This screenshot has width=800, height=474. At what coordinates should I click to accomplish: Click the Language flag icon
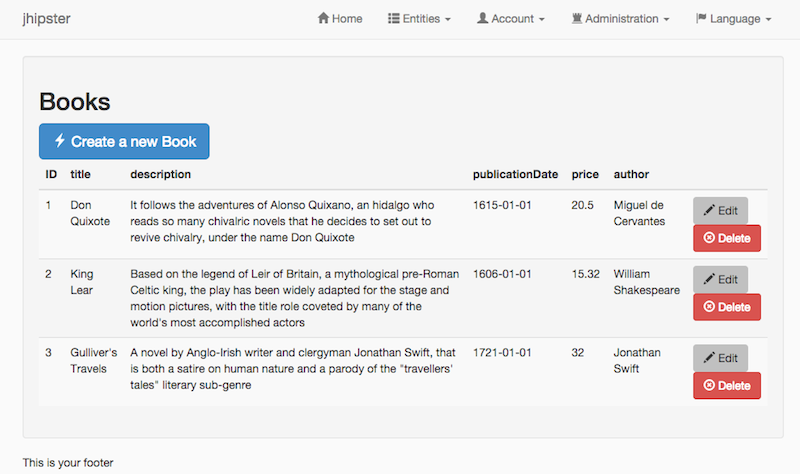coord(701,19)
